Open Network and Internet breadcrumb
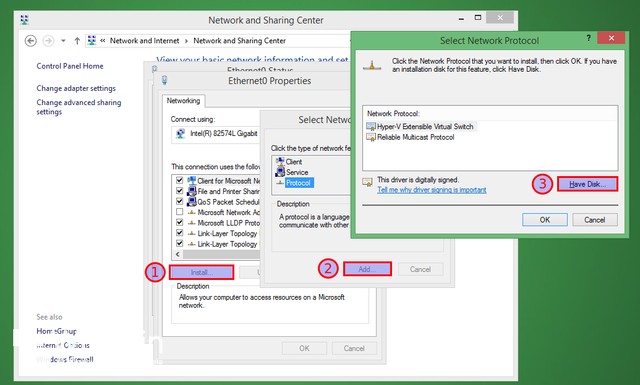Image resolution: width=640 pixels, height=385 pixels. tap(144, 41)
